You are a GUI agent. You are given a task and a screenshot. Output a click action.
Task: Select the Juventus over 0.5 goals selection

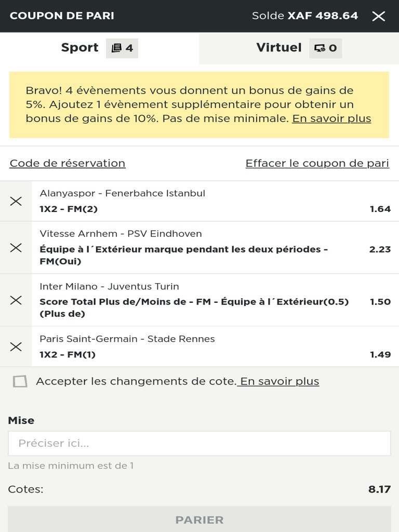click(x=215, y=300)
